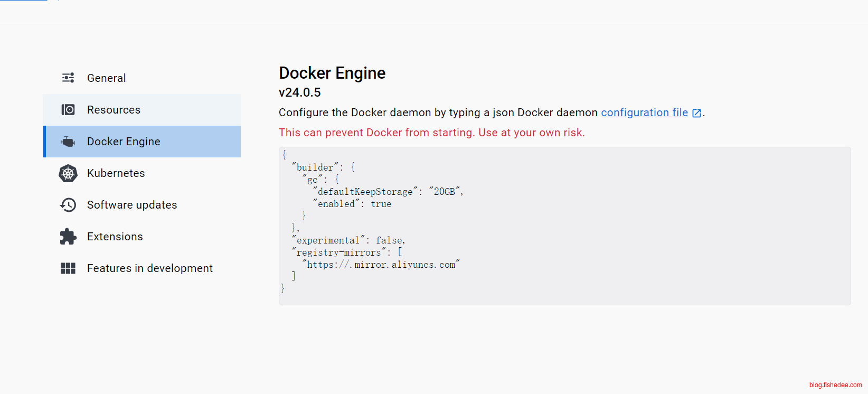Click the experimental false value in editor

(389, 240)
